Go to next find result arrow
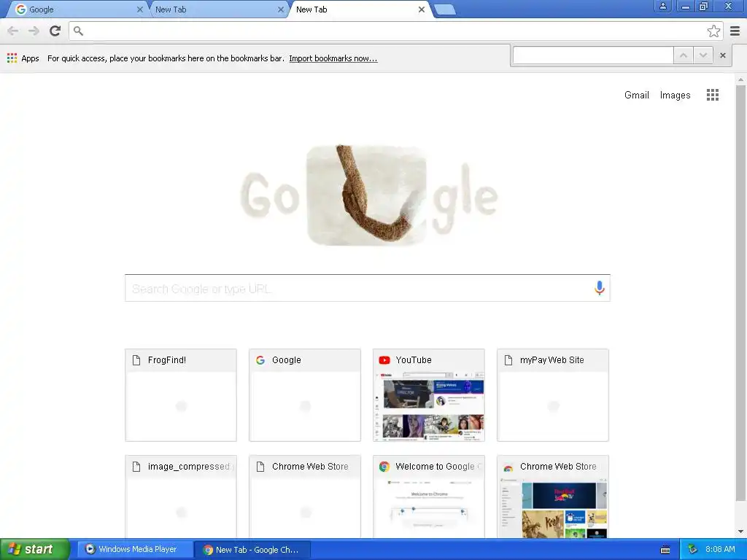The image size is (747, 560). 703,55
